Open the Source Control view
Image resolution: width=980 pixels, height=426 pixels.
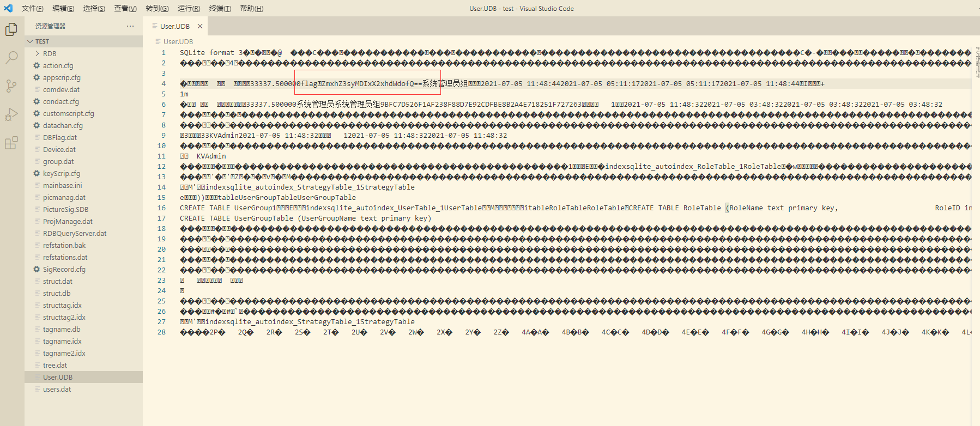[x=11, y=86]
